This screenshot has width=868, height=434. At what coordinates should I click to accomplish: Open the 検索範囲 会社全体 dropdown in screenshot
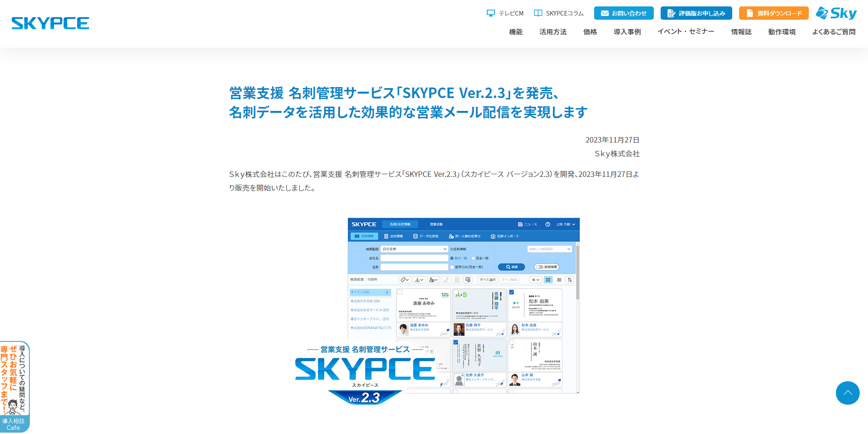point(414,249)
